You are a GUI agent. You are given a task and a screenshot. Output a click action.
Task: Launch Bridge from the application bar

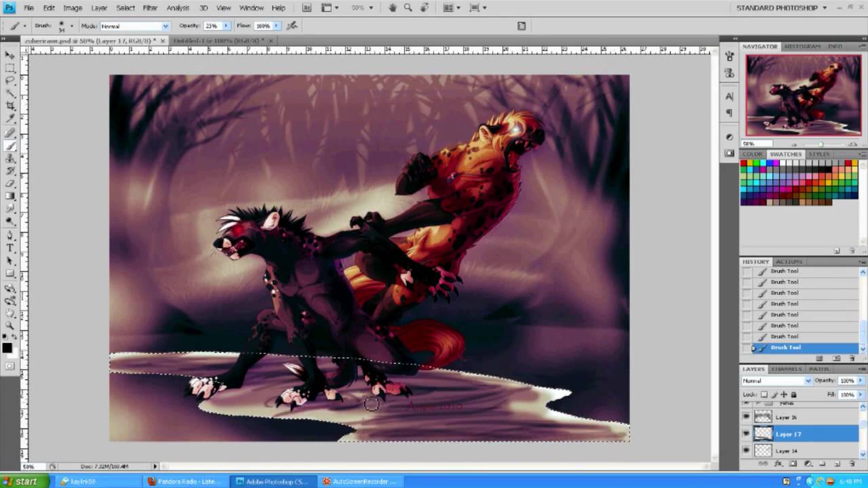coord(307,7)
